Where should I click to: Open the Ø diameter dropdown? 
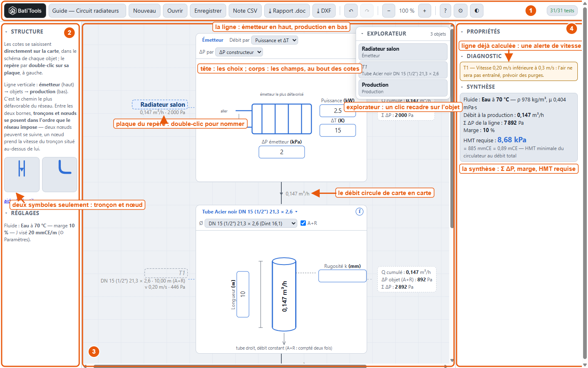(x=251, y=223)
